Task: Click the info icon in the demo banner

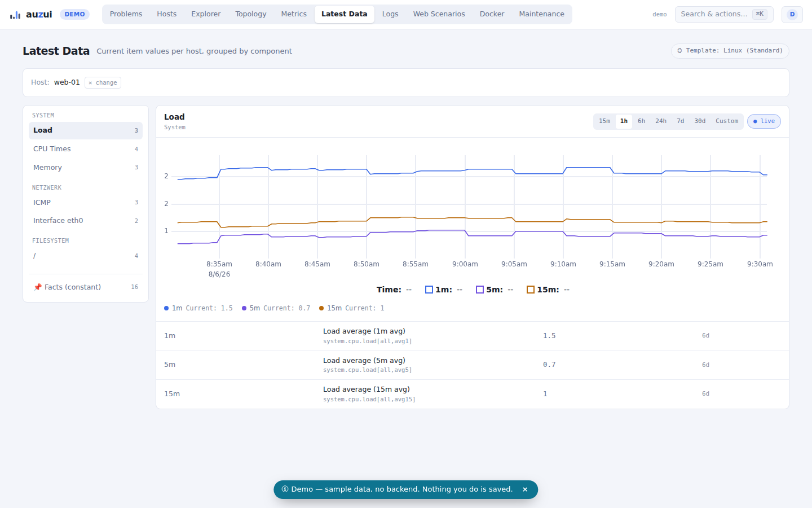Action: pyautogui.click(x=285, y=489)
